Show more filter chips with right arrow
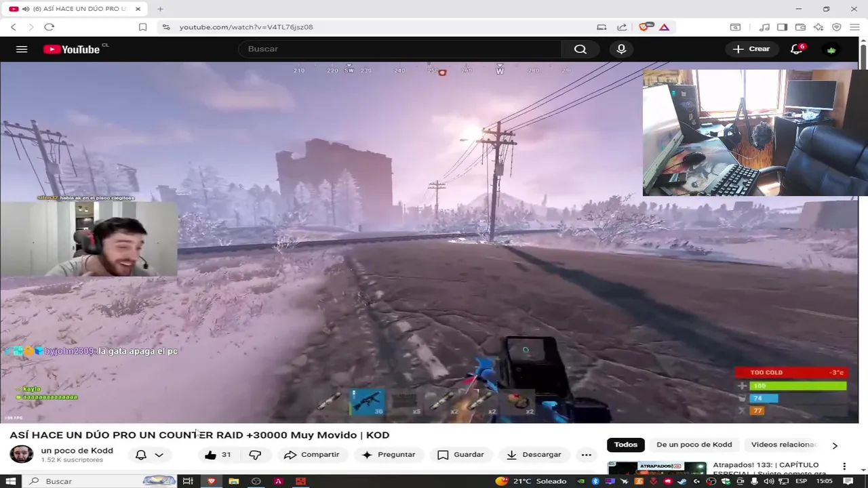This screenshot has height=488, width=868. 835,445
